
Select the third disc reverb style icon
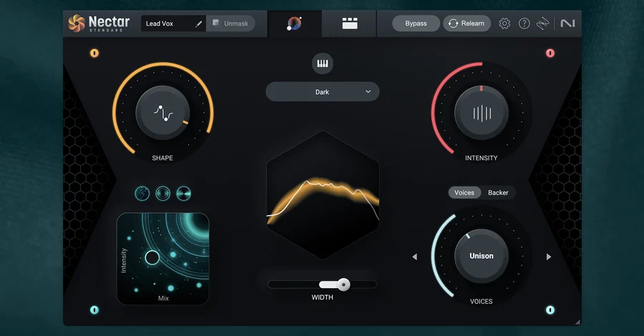pyautogui.click(x=184, y=193)
